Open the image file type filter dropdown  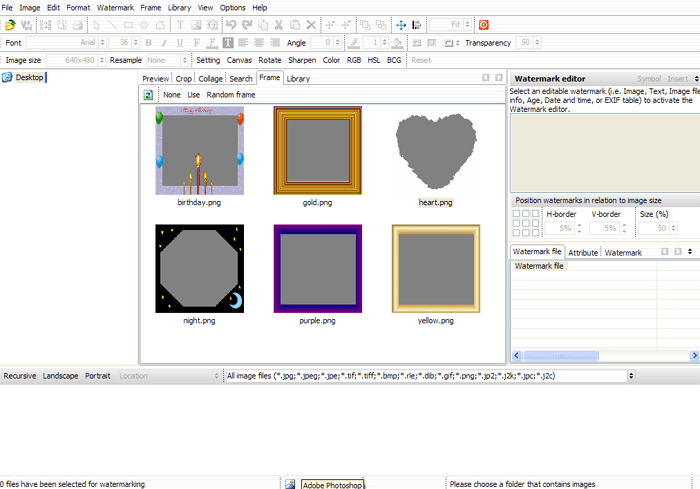631,376
